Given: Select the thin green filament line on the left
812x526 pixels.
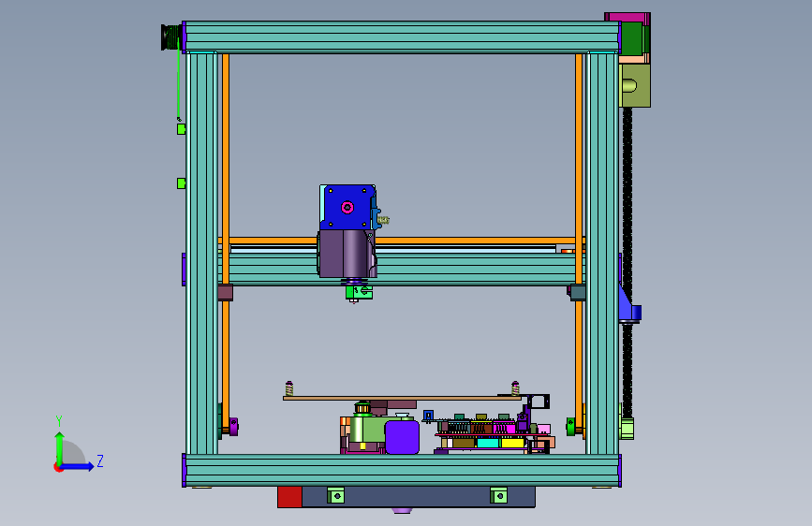Looking at the screenshot, I should pyautogui.click(x=179, y=80).
